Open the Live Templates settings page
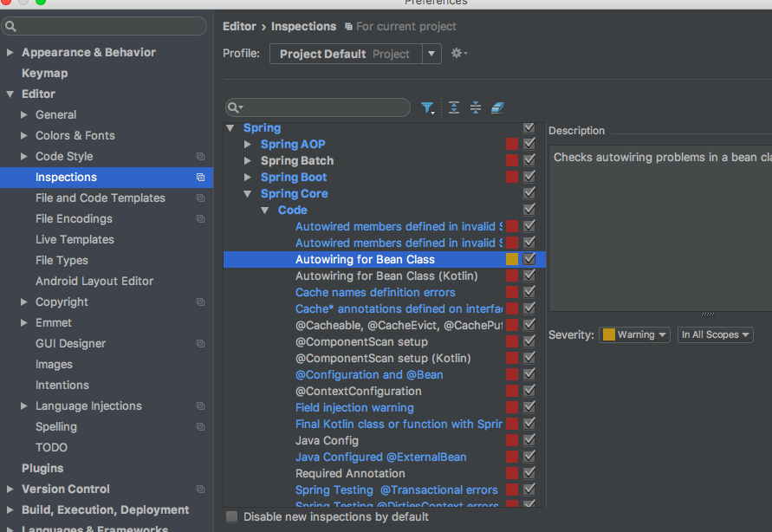 [75, 240]
